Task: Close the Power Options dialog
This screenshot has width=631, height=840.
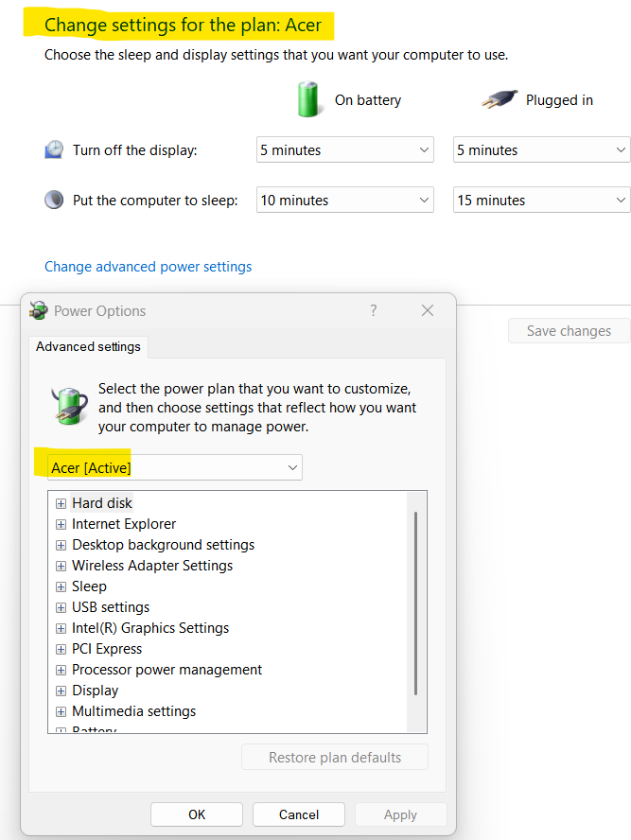Action: (428, 310)
